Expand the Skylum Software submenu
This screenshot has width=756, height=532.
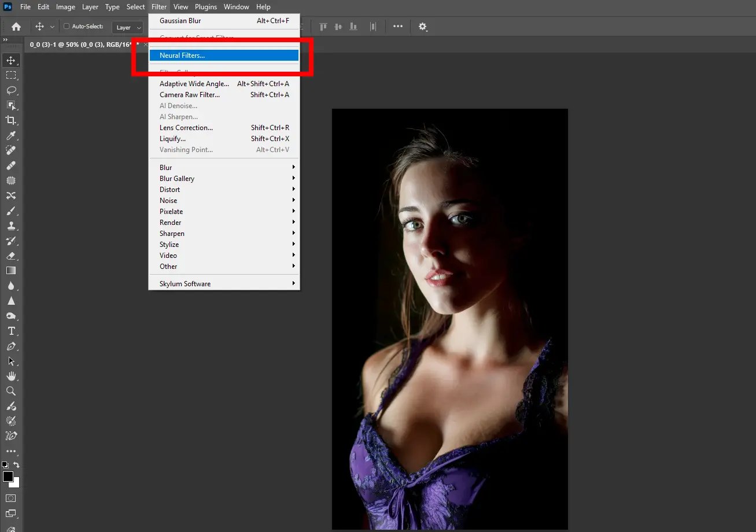point(224,284)
